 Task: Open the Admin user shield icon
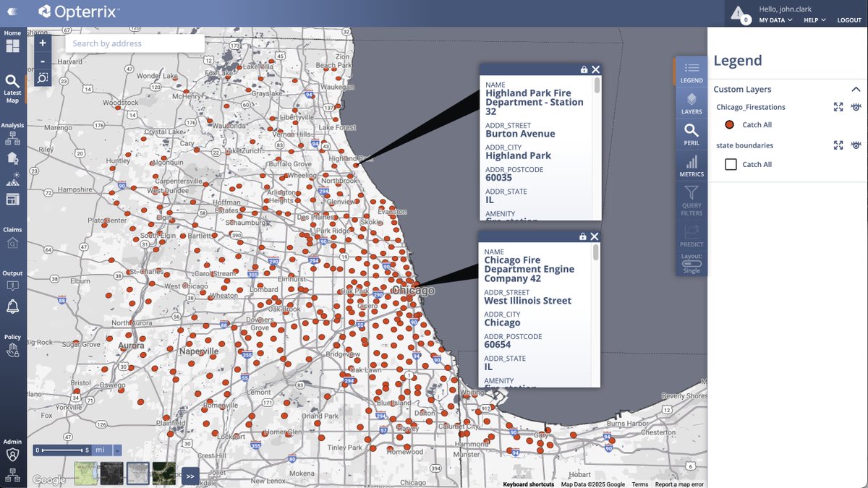click(12, 455)
